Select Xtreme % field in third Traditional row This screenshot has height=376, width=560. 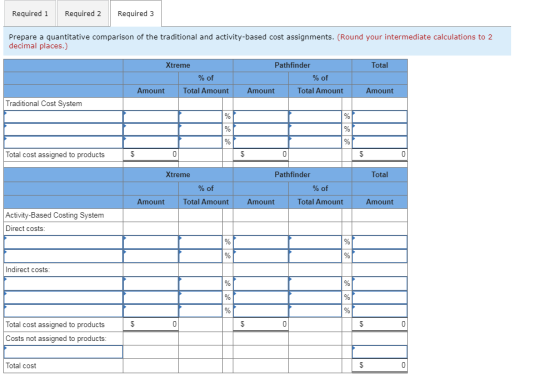pyautogui.click(x=200, y=142)
